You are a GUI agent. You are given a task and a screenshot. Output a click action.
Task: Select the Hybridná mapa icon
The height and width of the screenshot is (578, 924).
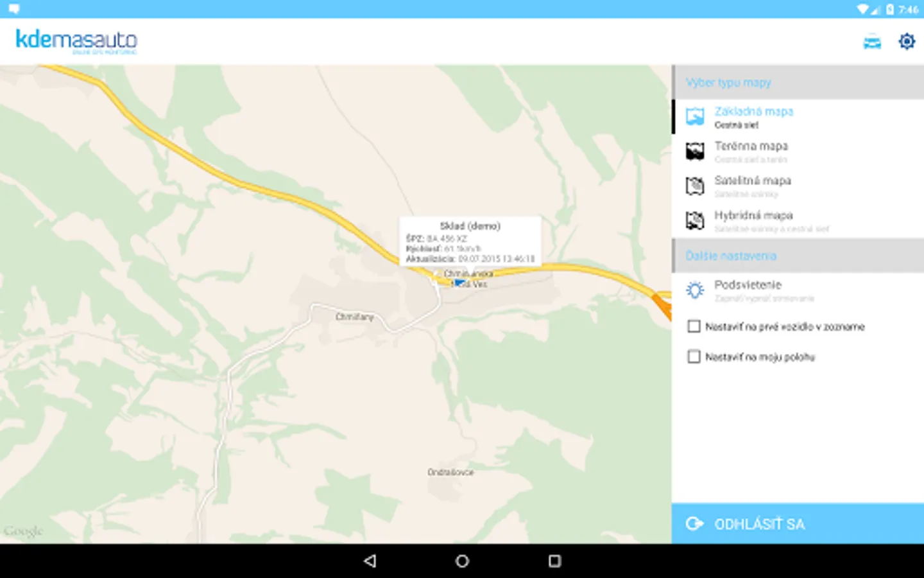point(695,221)
